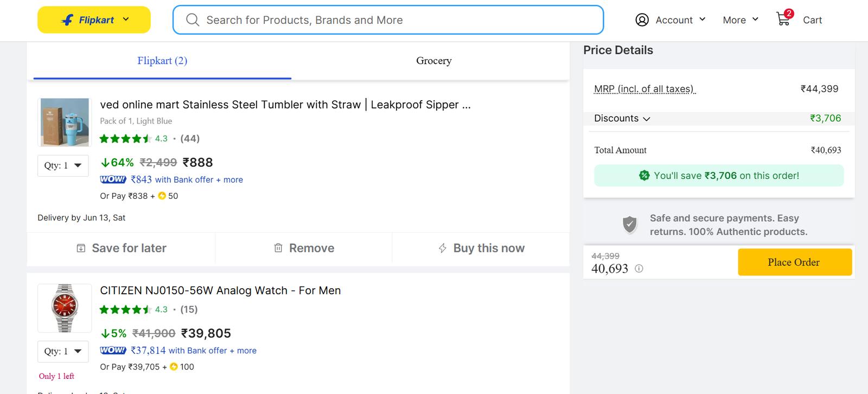Click the SuperCoin icon next to 50
The width and height of the screenshot is (868, 394).
click(162, 196)
